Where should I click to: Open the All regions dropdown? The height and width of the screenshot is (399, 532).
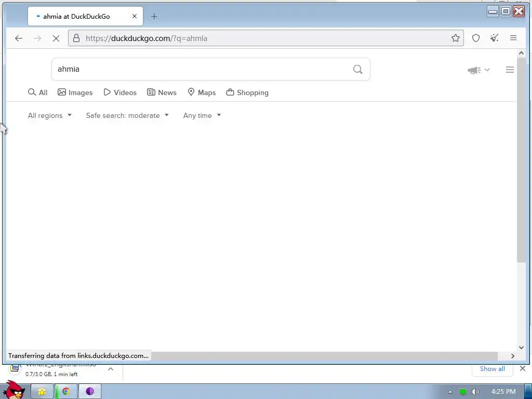(50, 115)
